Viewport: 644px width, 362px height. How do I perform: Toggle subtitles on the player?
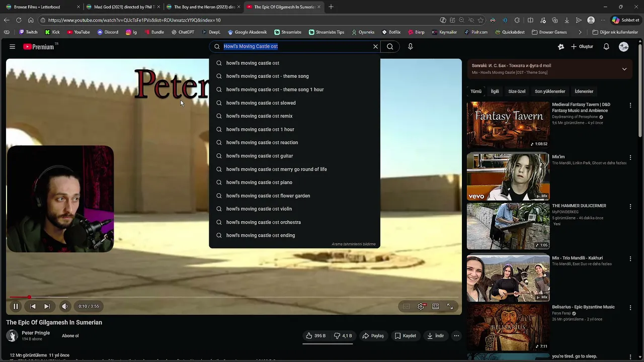click(407, 306)
